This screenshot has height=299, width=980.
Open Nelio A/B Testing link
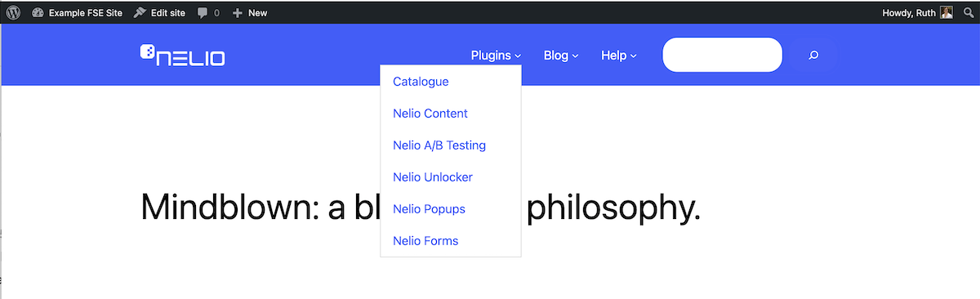click(439, 145)
